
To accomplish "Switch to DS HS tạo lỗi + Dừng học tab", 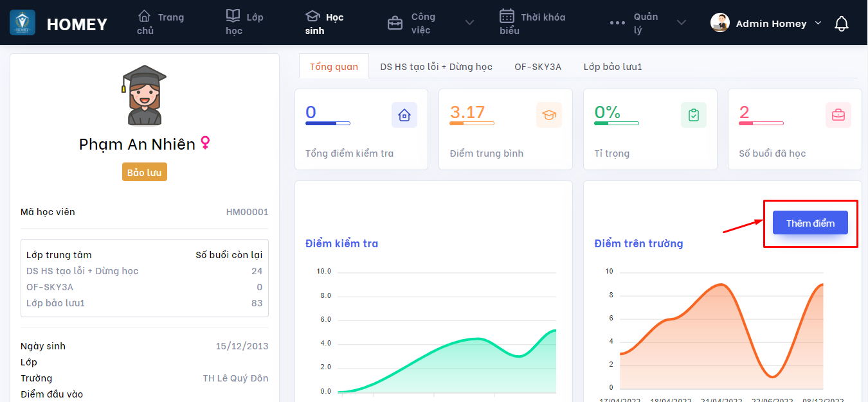I will [x=436, y=67].
